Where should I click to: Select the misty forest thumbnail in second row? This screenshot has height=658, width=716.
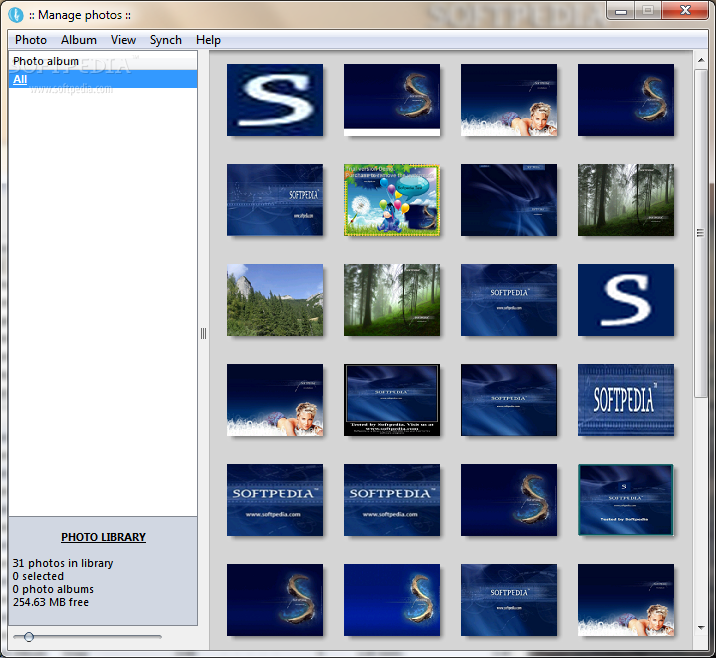tap(626, 200)
